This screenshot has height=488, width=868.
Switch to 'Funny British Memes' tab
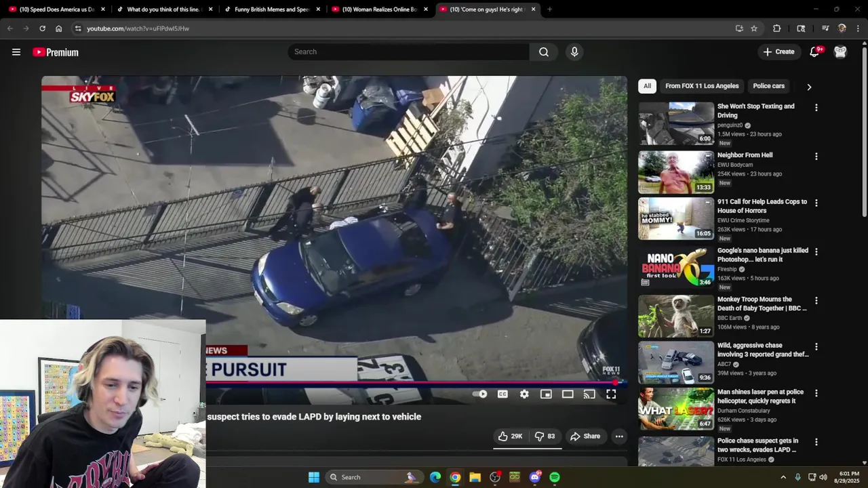[271, 9]
